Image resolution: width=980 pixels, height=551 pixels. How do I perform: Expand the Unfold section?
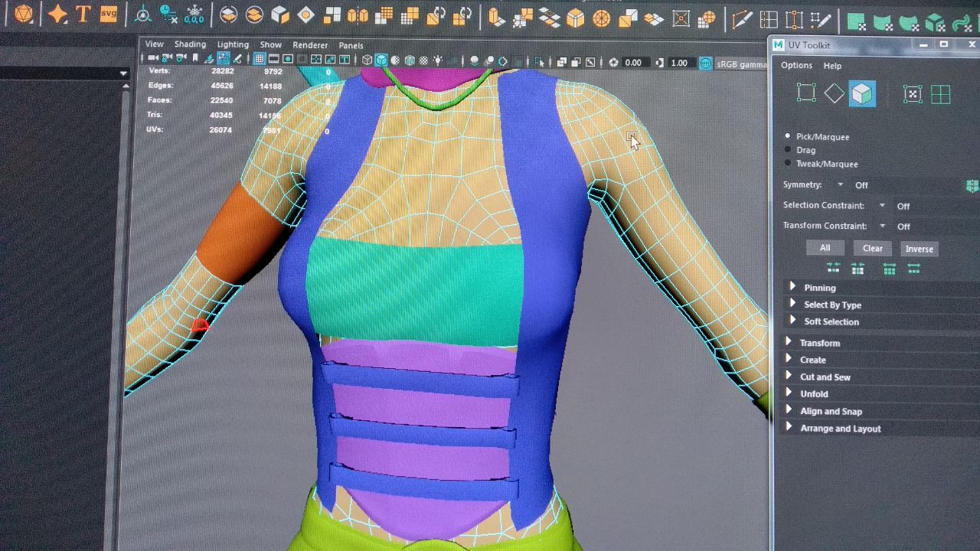click(808, 393)
